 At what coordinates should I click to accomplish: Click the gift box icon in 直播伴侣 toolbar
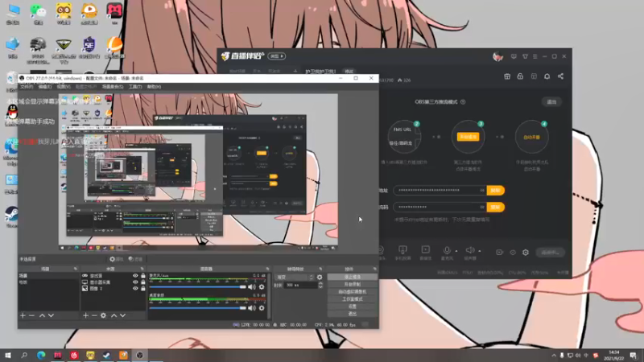click(x=507, y=76)
